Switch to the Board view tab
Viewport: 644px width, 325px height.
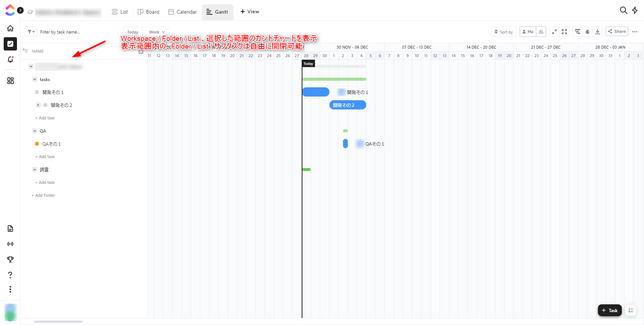pos(148,12)
